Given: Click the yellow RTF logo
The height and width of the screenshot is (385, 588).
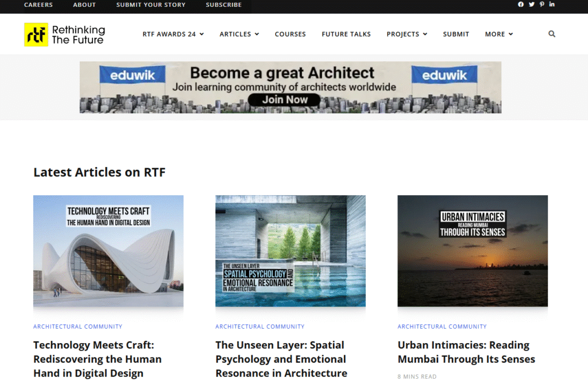Looking at the screenshot, I should pos(36,34).
